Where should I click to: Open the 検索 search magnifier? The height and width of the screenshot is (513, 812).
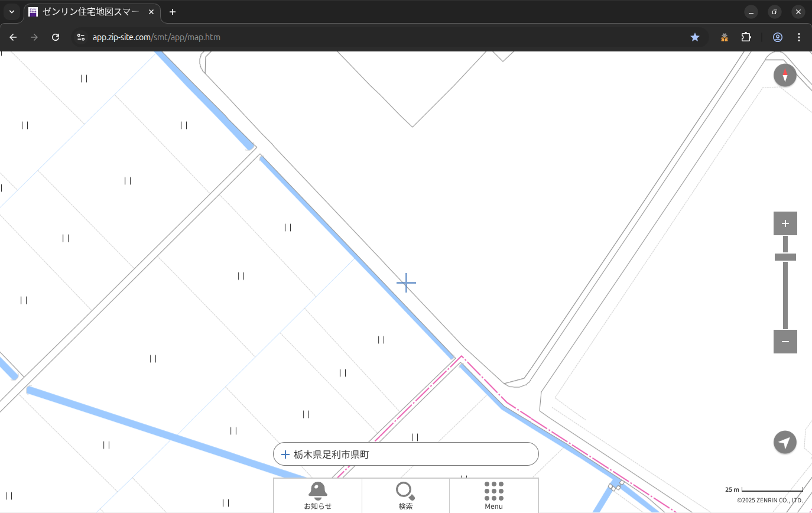pyautogui.click(x=405, y=495)
